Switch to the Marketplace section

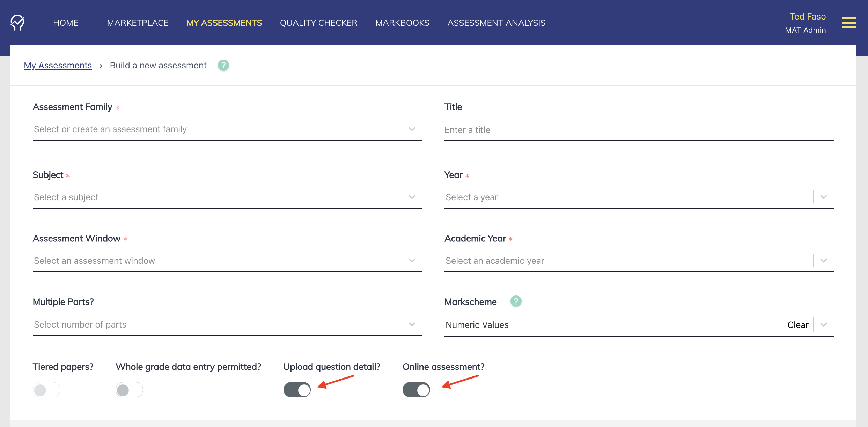tap(138, 23)
